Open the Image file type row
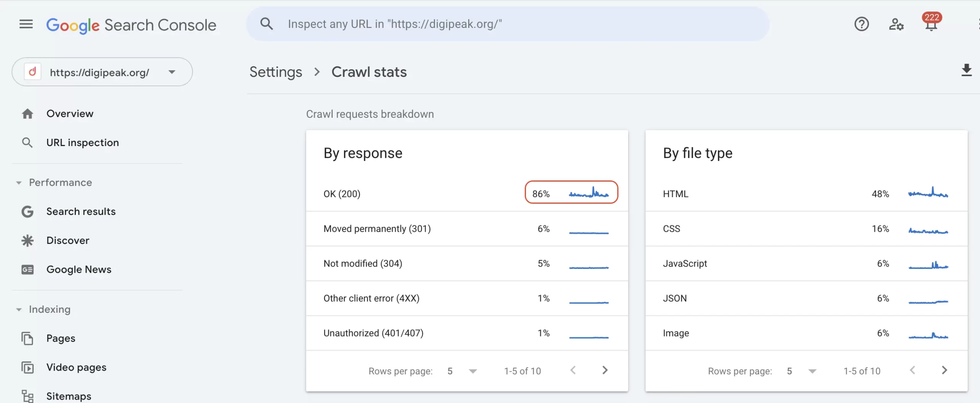The width and height of the screenshot is (980, 403). click(806, 333)
